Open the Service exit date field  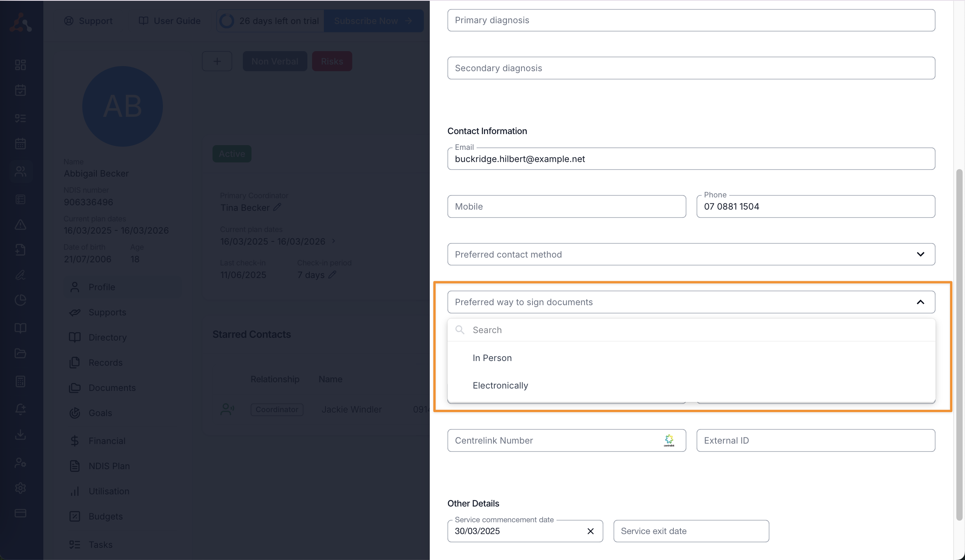(x=691, y=531)
